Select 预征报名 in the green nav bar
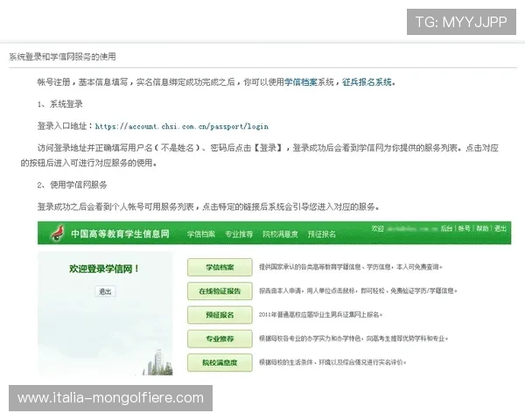 (321, 234)
